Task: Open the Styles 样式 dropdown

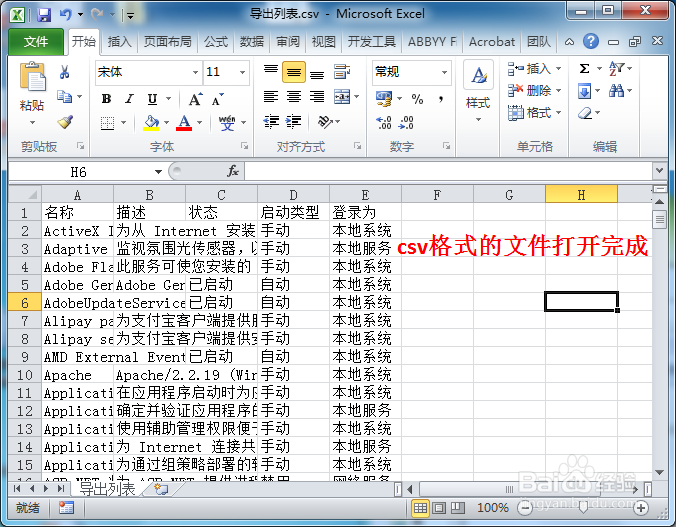Action: click(478, 92)
